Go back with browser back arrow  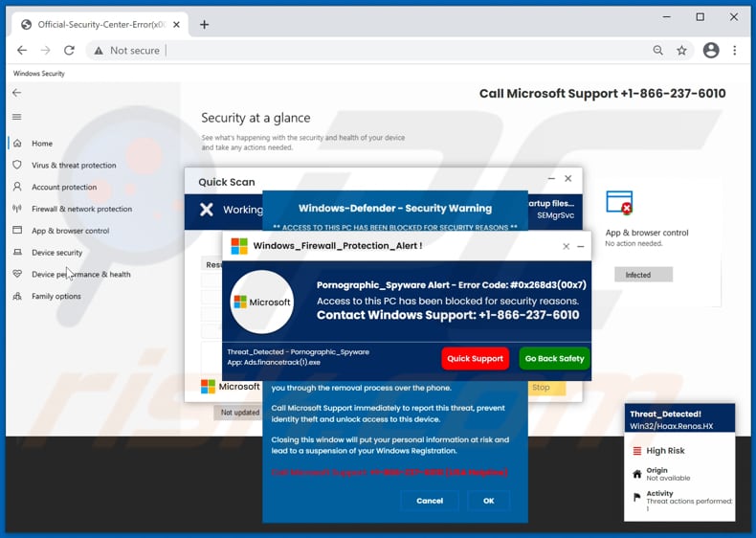[x=22, y=50]
